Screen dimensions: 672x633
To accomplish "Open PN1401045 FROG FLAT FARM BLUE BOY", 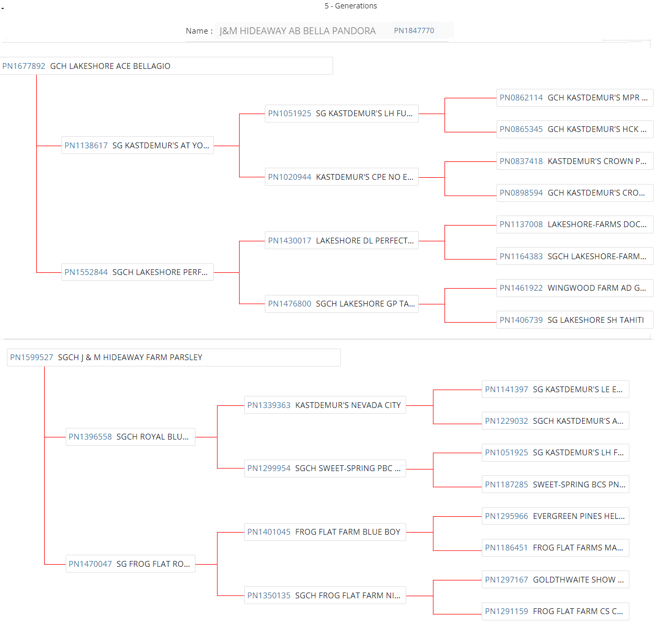I will pyautogui.click(x=325, y=532).
